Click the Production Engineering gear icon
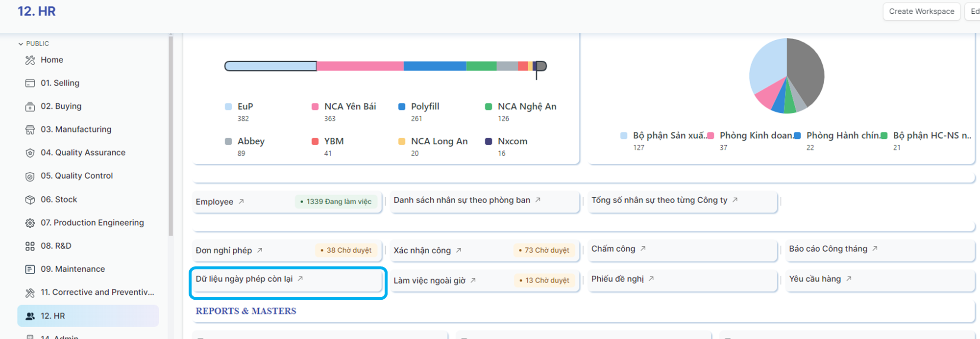The image size is (980, 339). click(x=30, y=223)
